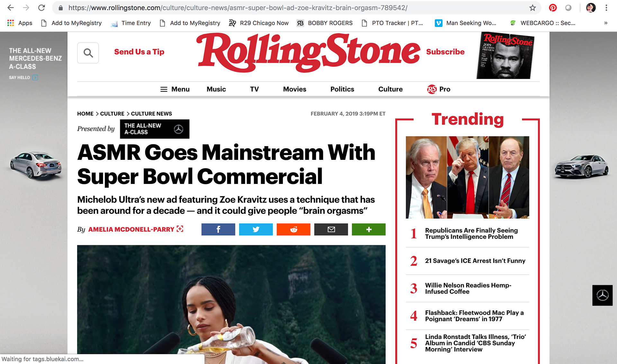Click the browser forward arrow
The height and width of the screenshot is (364, 617).
pyautogui.click(x=26, y=8)
